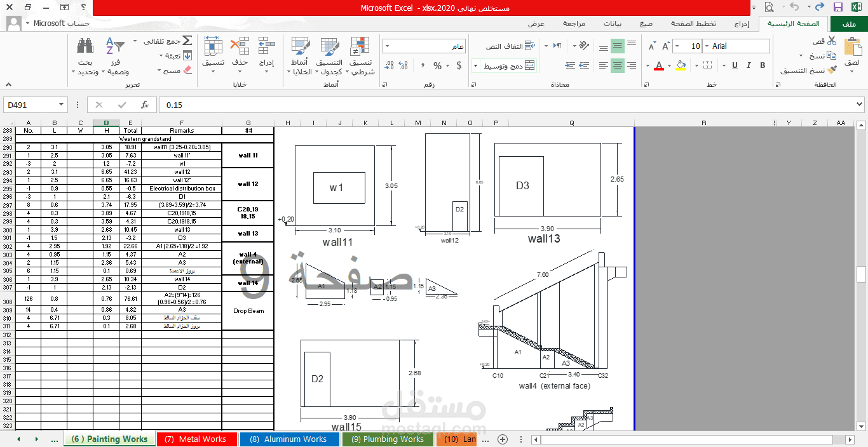Viewport: 868px width, 447px height.
Task: Open Paste options arrow under لصق
Action: tap(852, 71)
